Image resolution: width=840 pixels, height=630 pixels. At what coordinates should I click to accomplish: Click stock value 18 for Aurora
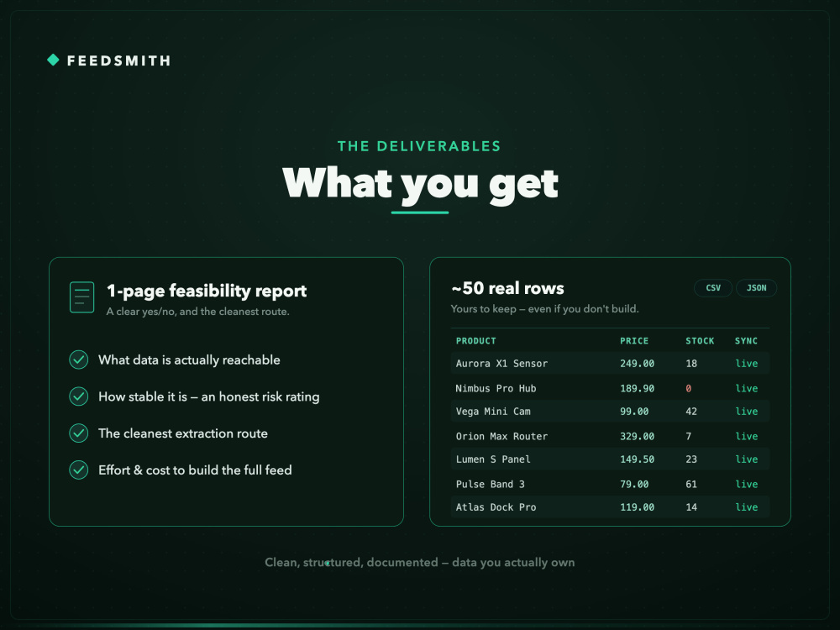coord(691,363)
